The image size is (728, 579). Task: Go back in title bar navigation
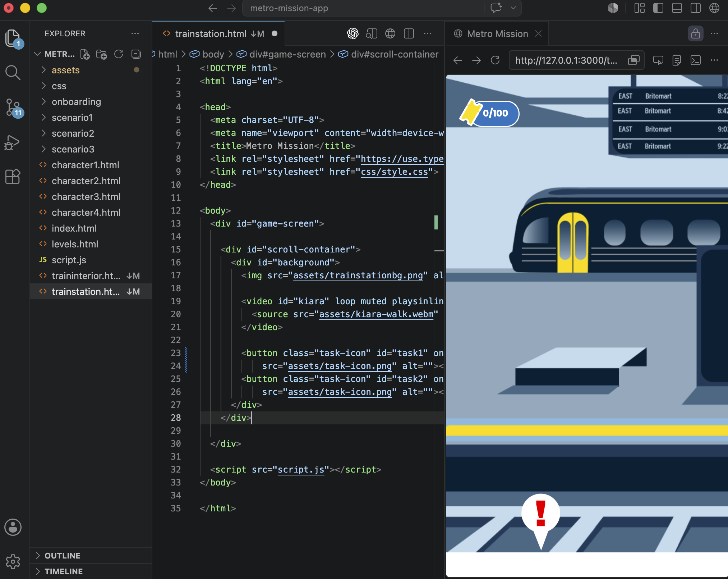213,8
